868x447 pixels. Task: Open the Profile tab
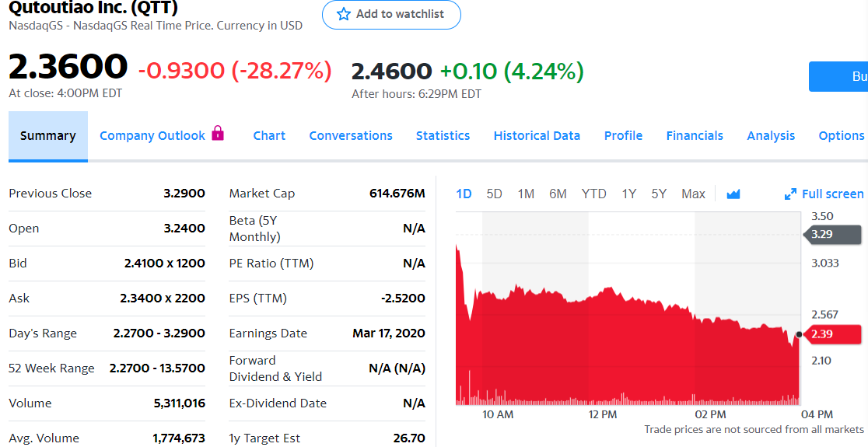coord(623,135)
